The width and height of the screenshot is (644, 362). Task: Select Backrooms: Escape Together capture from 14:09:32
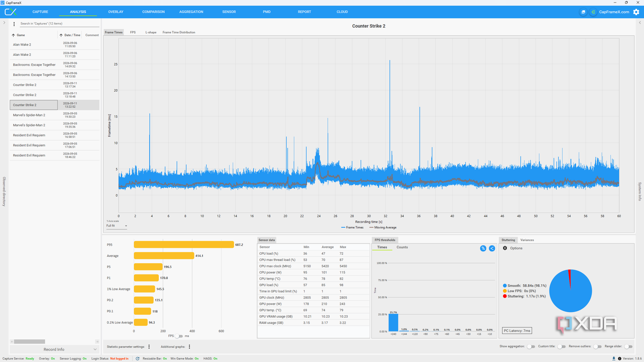point(55,65)
